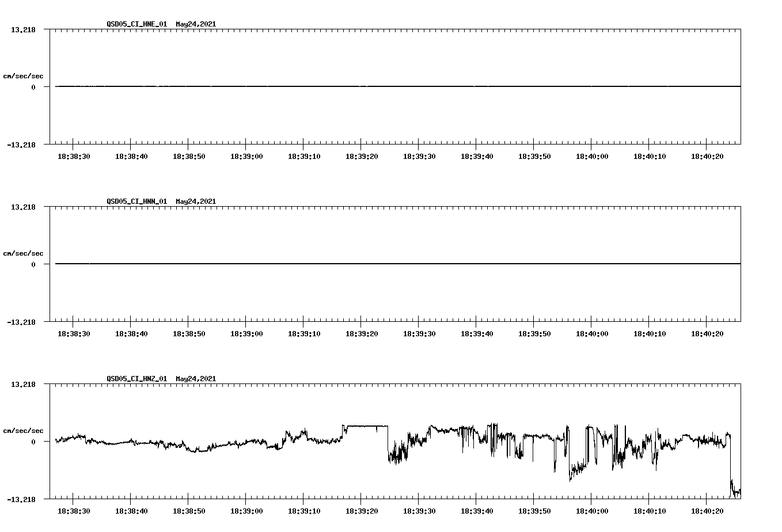Select the May24,2021 date on the bottom plot
The image size is (782, 532).
tap(196, 379)
